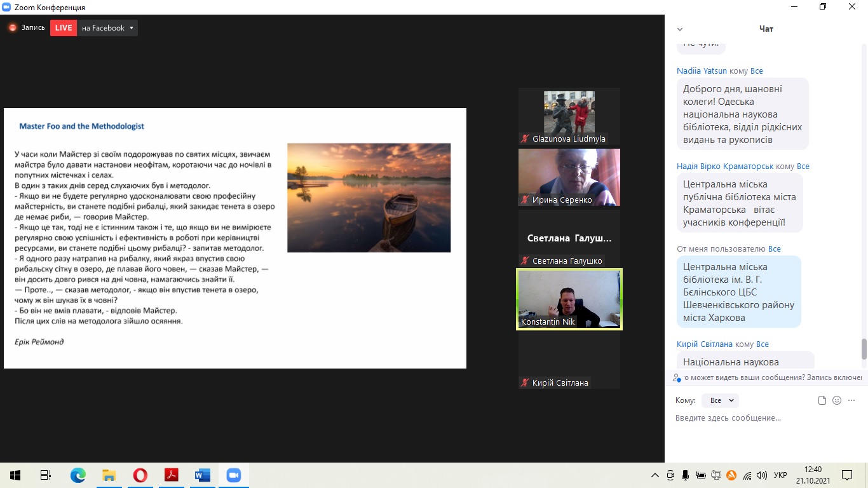
Task: Click the slide title "Master Foo and the Methodologist"
Action: 82,126
